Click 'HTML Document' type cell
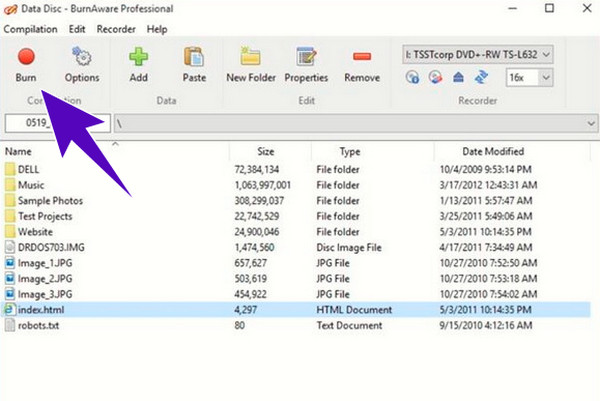600x401 pixels. 354,310
